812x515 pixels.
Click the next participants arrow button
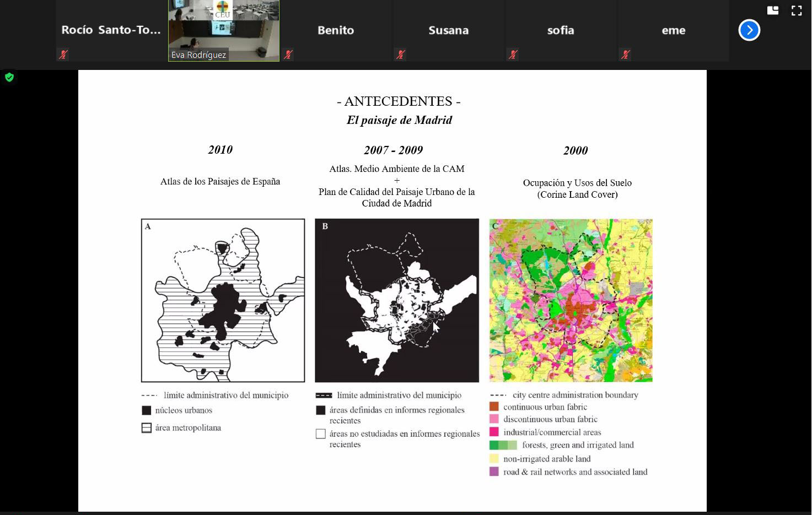click(749, 30)
